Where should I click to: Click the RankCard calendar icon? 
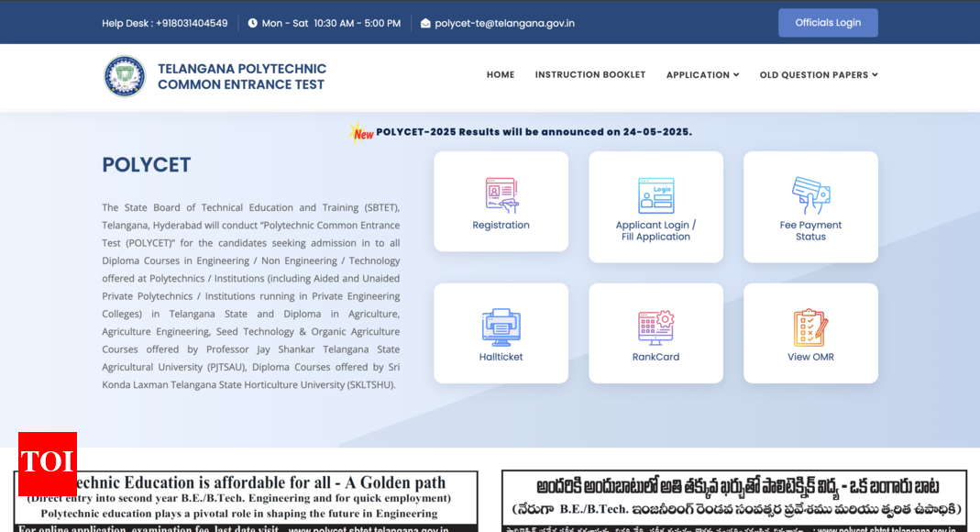click(x=655, y=327)
